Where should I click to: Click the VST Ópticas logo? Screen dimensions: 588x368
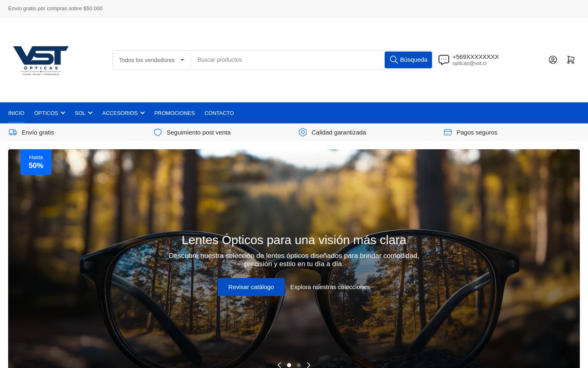tap(41, 61)
